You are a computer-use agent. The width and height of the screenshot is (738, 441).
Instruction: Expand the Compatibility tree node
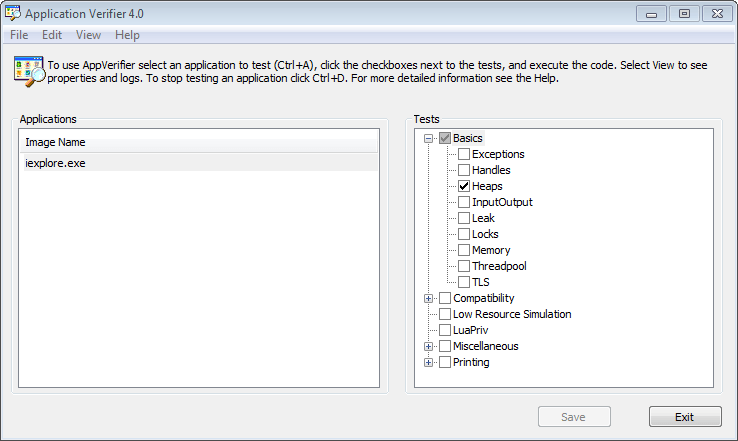coord(428,298)
